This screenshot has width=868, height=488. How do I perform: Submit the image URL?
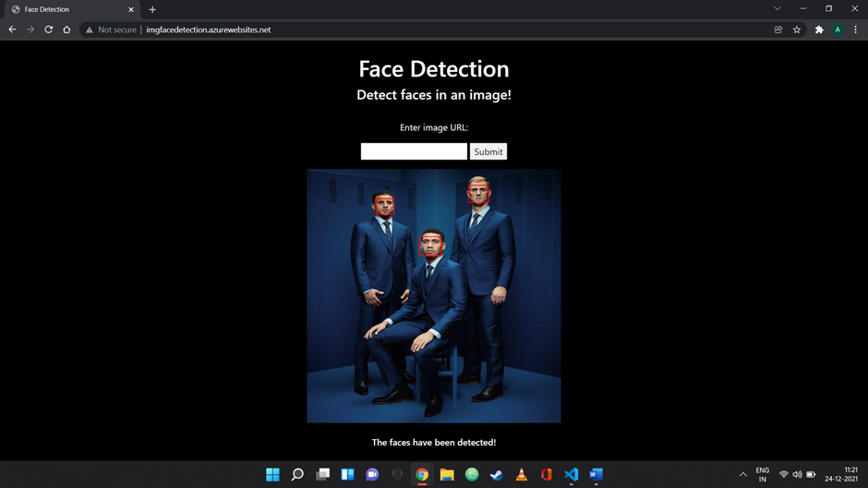pyautogui.click(x=488, y=151)
